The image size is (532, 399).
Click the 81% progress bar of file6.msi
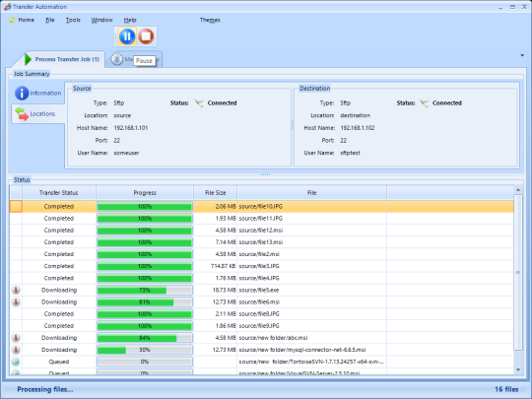coord(145,302)
